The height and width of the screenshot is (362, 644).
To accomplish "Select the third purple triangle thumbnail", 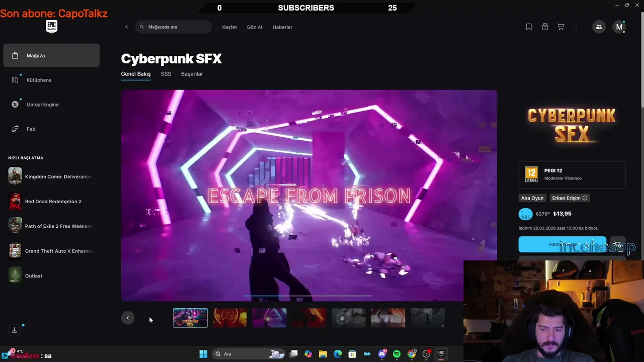I will click(269, 318).
